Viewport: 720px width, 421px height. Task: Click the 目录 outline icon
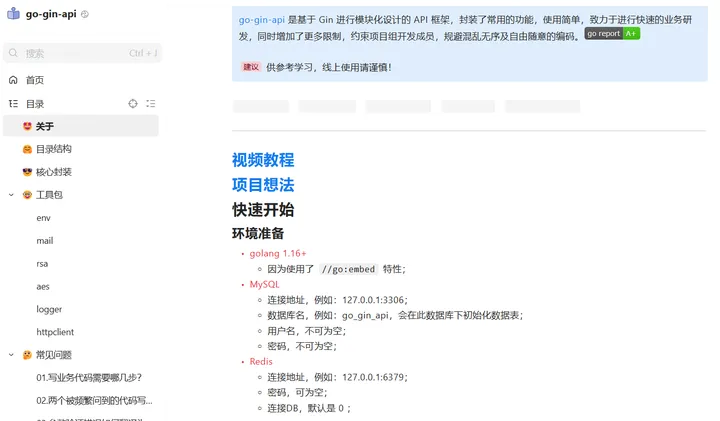pos(13,104)
